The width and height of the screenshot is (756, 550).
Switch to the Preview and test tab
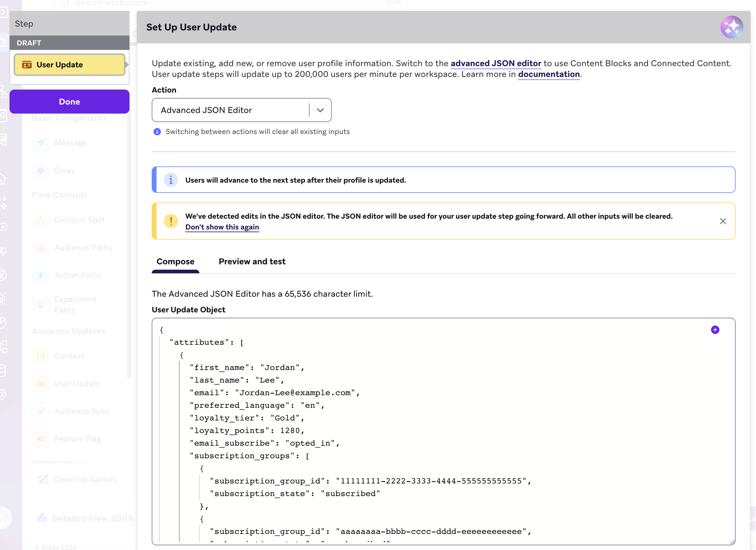click(252, 261)
